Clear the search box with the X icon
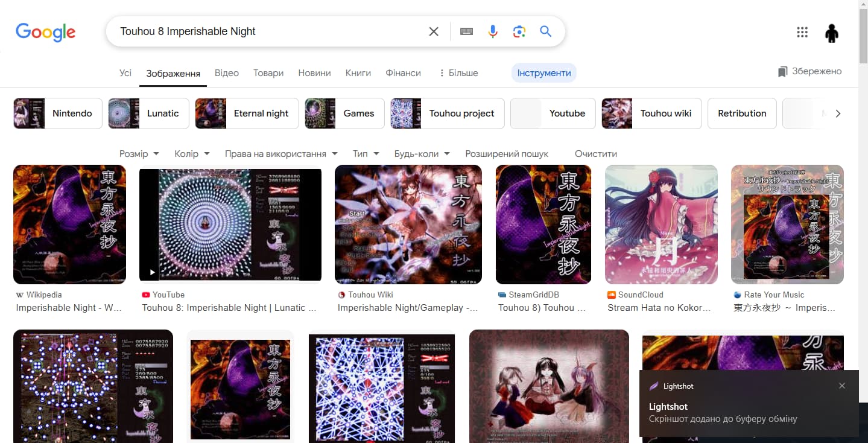The image size is (868, 443). tap(434, 31)
